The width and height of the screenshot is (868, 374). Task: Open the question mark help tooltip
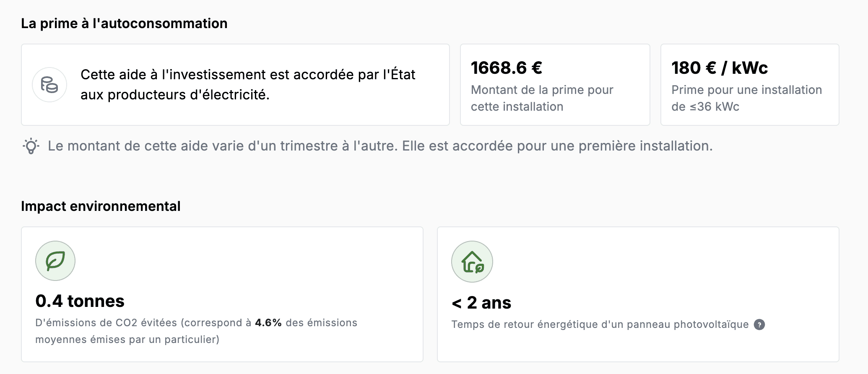click(x=759, y=325)
